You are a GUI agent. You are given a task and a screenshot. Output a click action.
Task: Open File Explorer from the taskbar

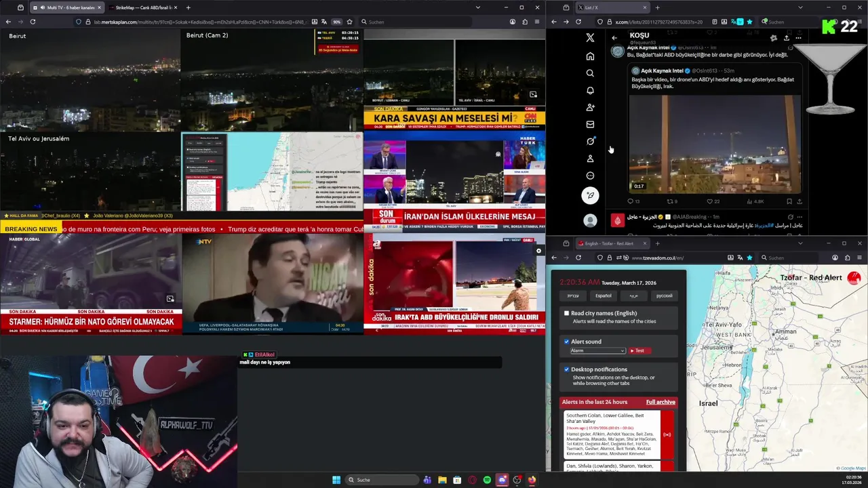[442, 480]
